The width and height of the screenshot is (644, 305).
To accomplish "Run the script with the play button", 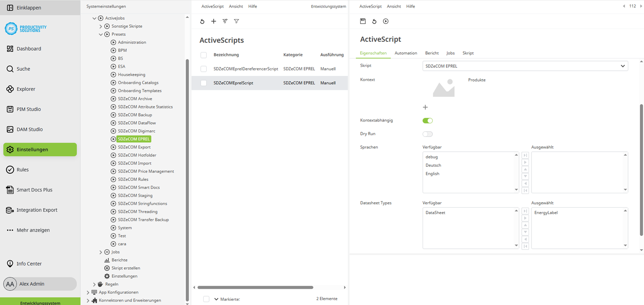I will 385,21.
